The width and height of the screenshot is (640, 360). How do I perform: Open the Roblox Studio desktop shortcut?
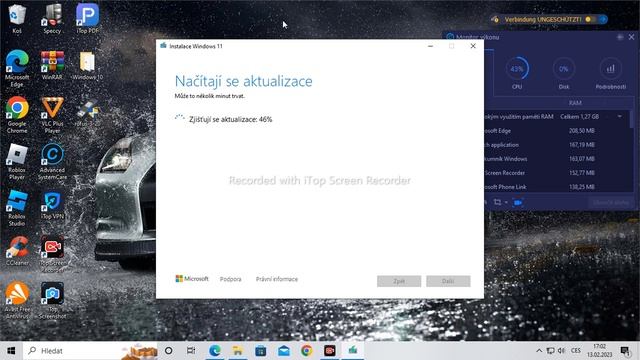point(17,207)
